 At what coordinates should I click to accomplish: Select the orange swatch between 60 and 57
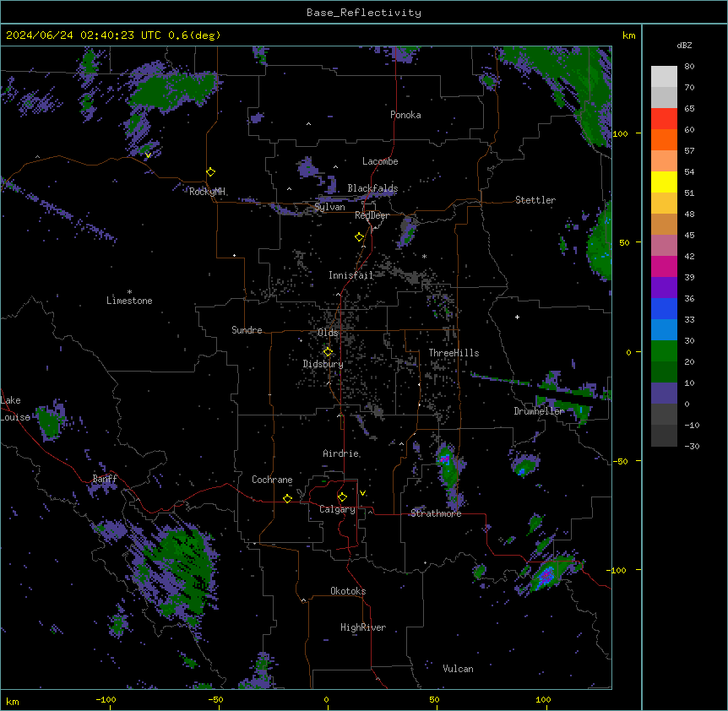(664, 139)
